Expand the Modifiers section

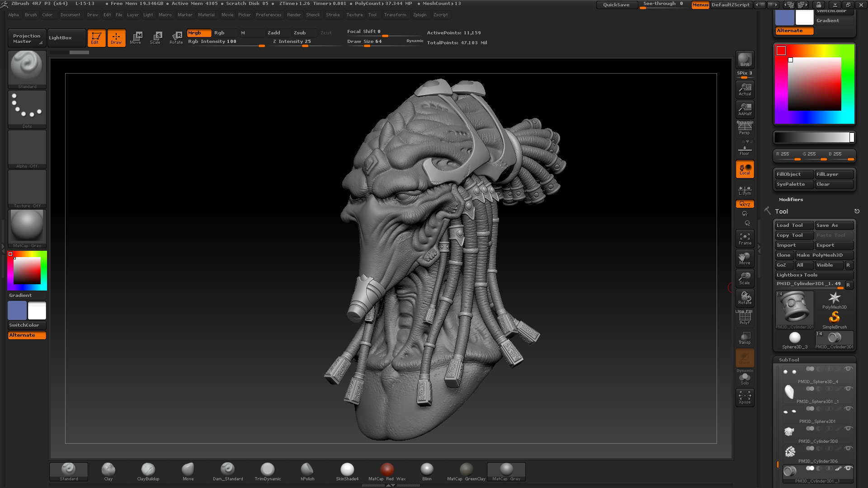pyautogui.click(x=791, y=199)
